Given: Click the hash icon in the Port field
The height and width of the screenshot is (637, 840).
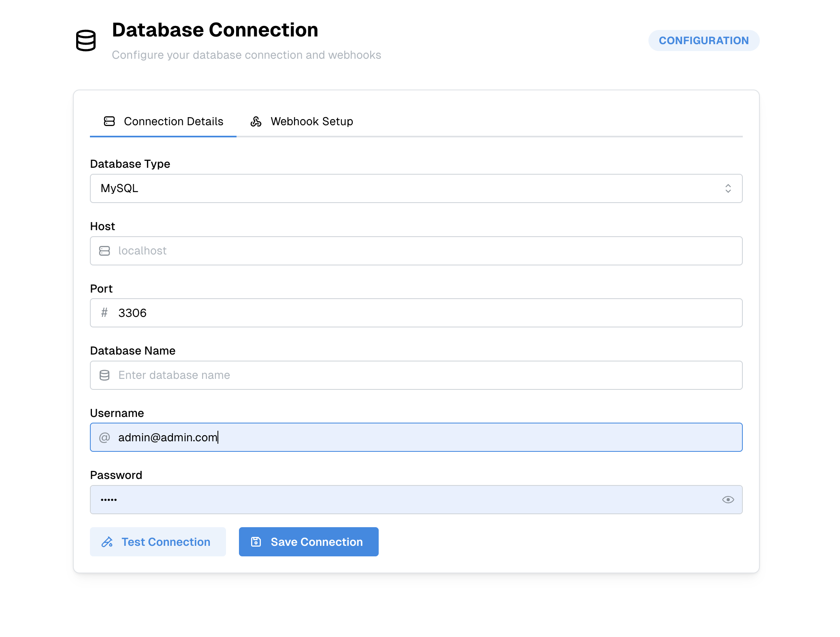Looking at the screenshot, I should click(104, 312).
